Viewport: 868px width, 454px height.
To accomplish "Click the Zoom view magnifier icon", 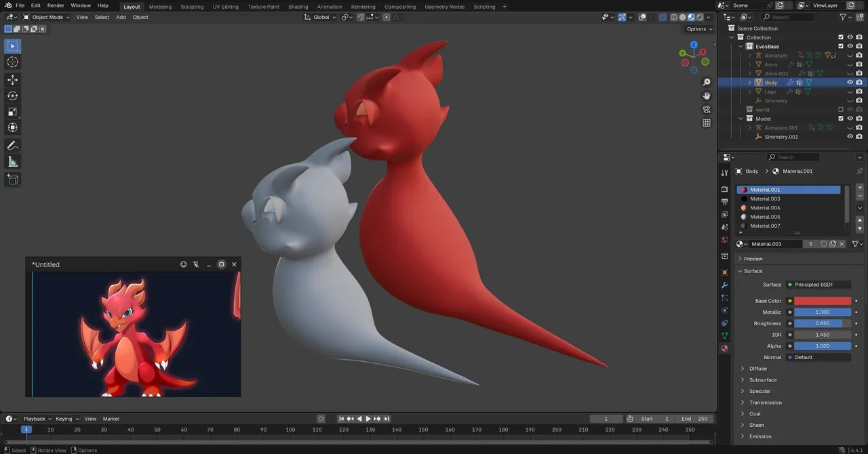I will [707, 82].
